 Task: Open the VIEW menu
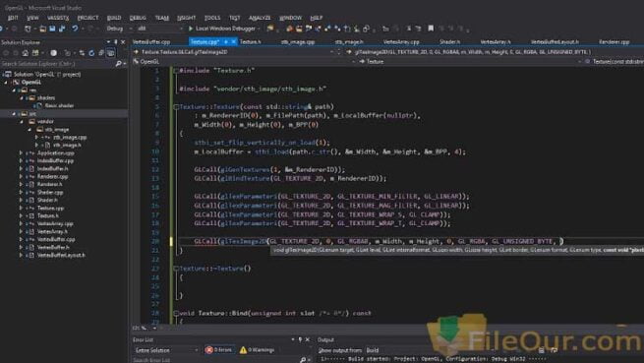[32, 18]
